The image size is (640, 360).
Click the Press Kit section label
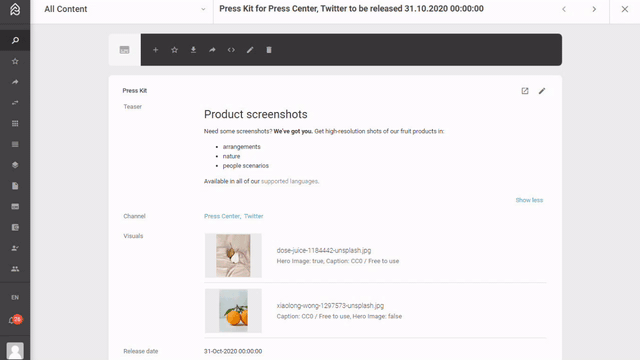click(135, 91)
